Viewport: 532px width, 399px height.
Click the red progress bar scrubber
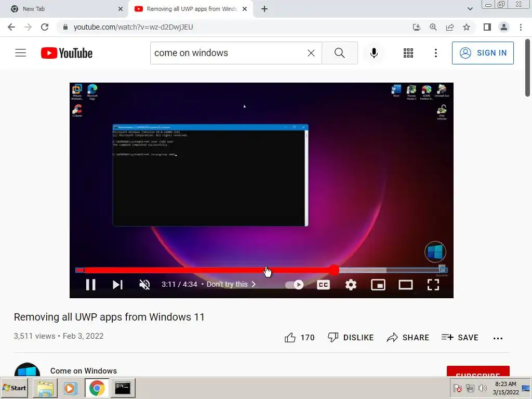coord(334,270)
